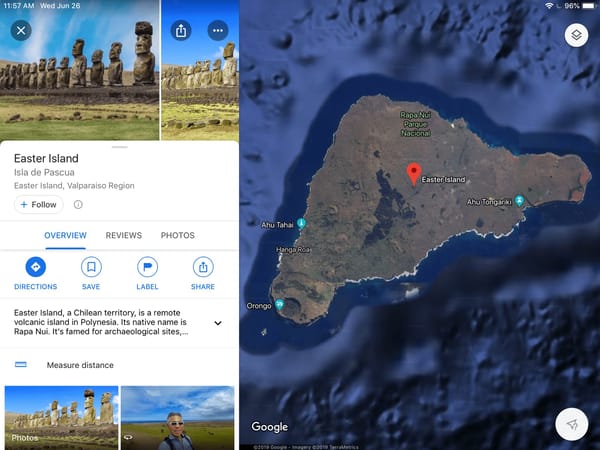
Task: Open the Photos thumbnail of moai statues
Action: coord(62,418)
